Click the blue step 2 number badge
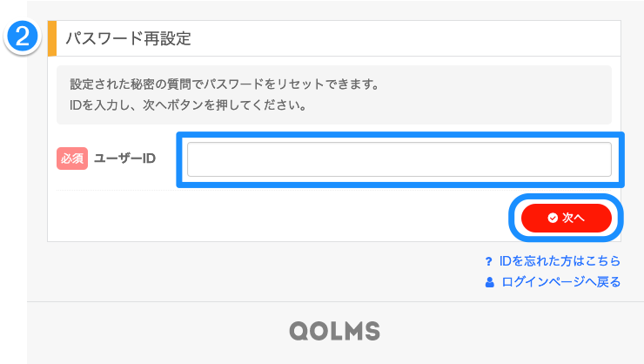Screen dimensions: 644x364 point(23,37)
